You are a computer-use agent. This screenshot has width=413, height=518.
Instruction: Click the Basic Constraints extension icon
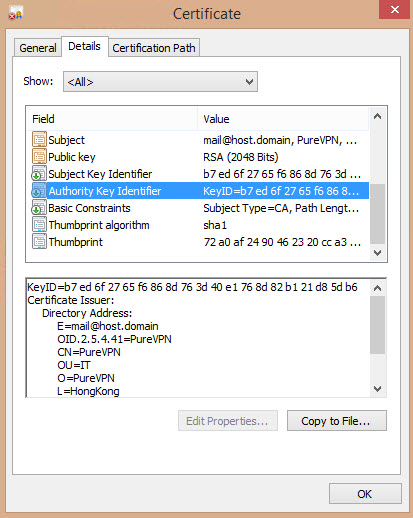39,208
